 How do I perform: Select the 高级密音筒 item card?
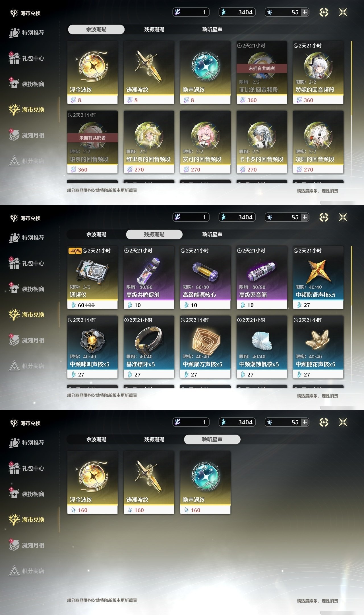(x=262, y=278)
